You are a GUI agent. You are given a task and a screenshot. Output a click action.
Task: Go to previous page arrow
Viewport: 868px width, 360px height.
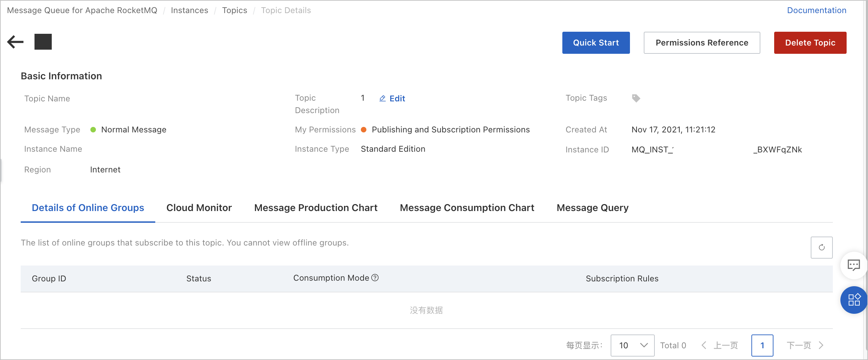click(704, 345)
